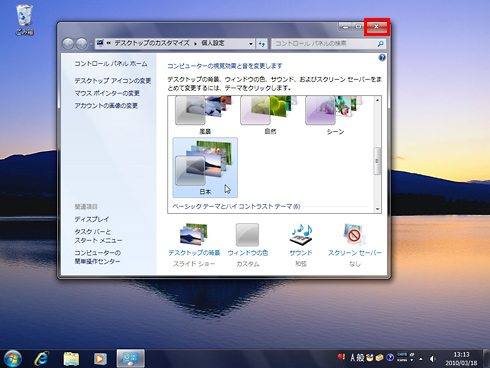
Task: Open アカウントの画像の変更 link
Action: click(x=106, y=106)
